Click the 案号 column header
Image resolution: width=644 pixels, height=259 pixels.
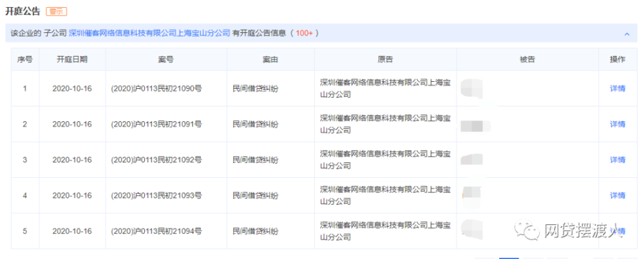tap(166, 59)
